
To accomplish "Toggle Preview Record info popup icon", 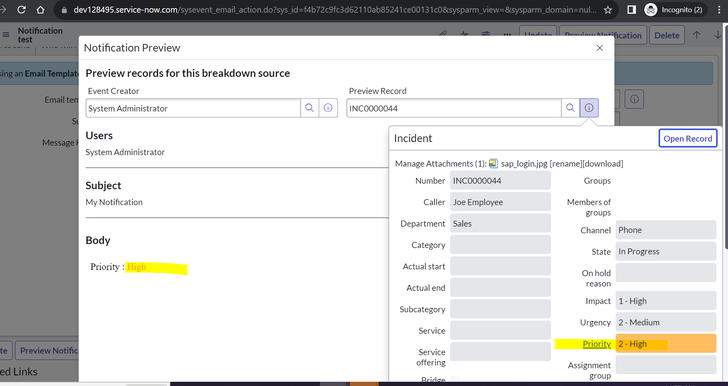I will [x=589, y=108].
